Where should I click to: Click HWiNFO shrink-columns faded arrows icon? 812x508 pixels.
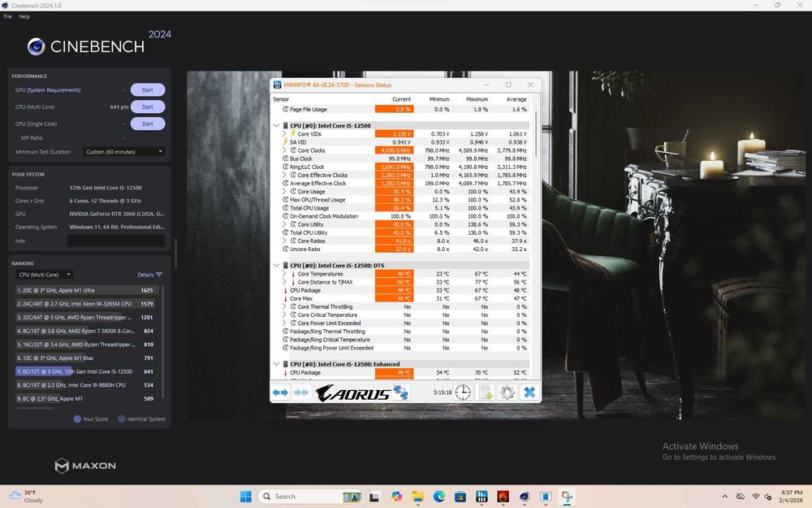[x=301, y=393]
